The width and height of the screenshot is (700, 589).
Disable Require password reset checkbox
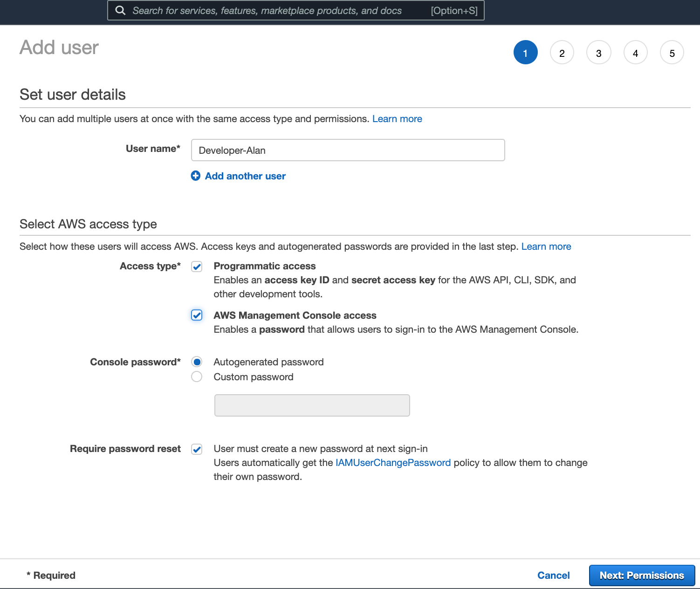pos(197,449)
